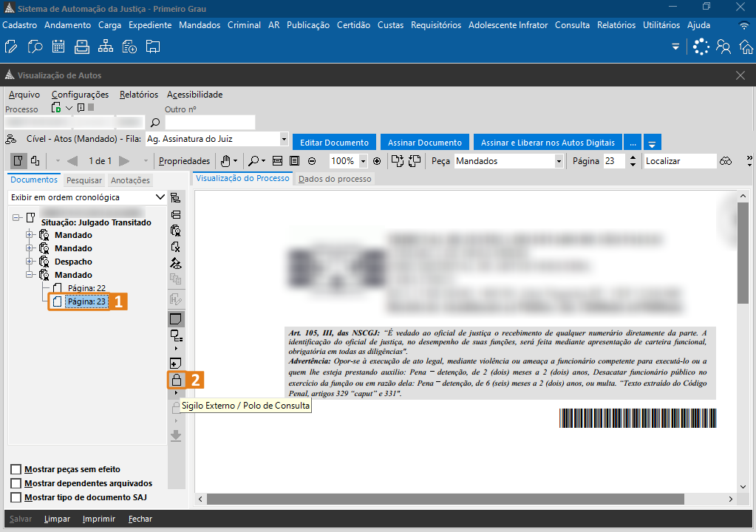Select Página: 22 in the tree
This screenshot has height=532, width=756.
point(86,288)
